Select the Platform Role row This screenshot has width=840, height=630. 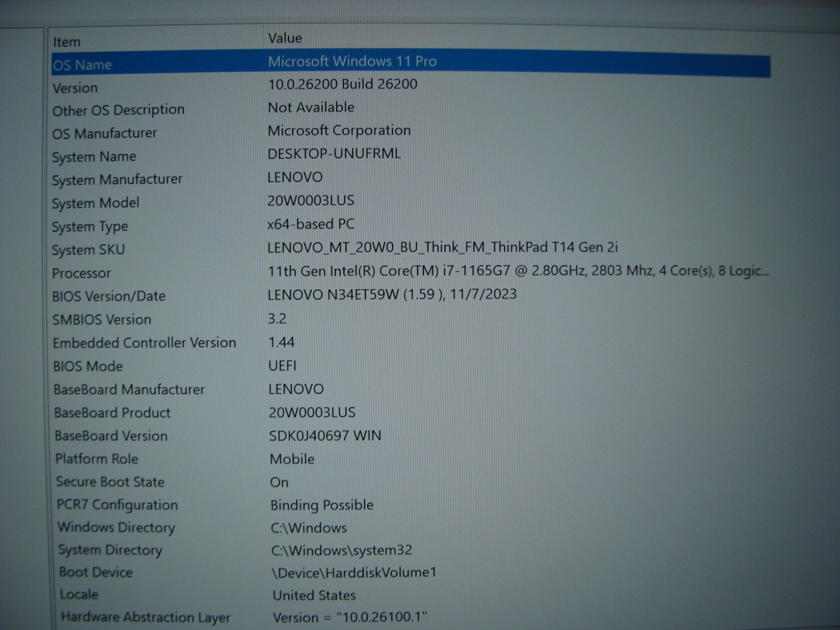[97, 459]
